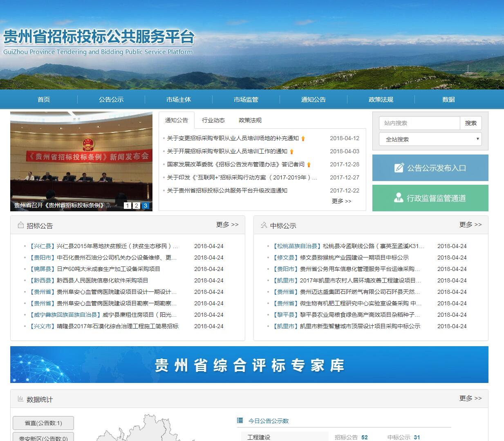Click the 招标公告 section header icon
The height and width of the screenshot is (441, 504).
[20, 225]
